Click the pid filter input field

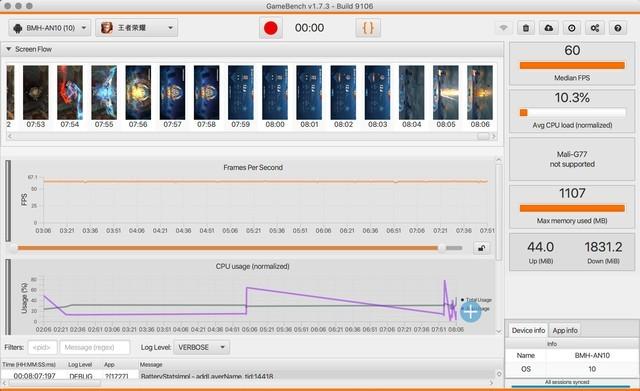42,347
